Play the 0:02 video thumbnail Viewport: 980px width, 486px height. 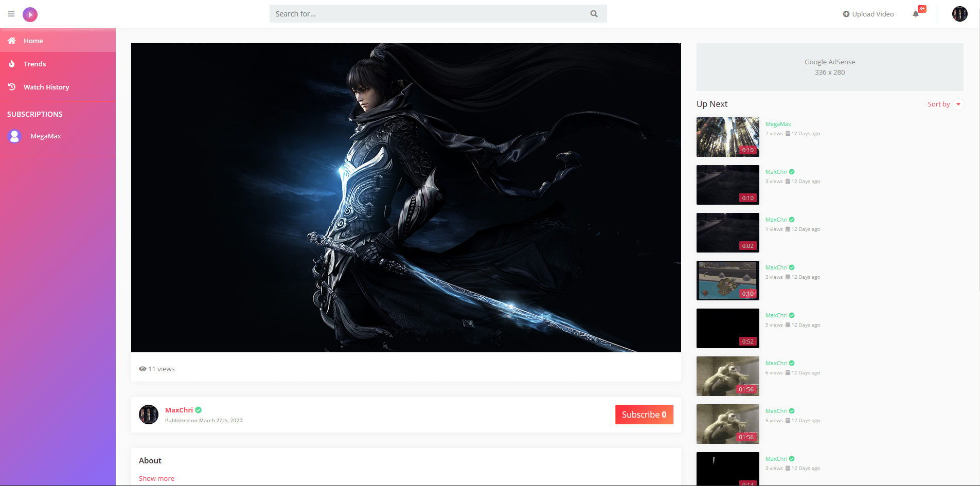(x=727, y=232)
